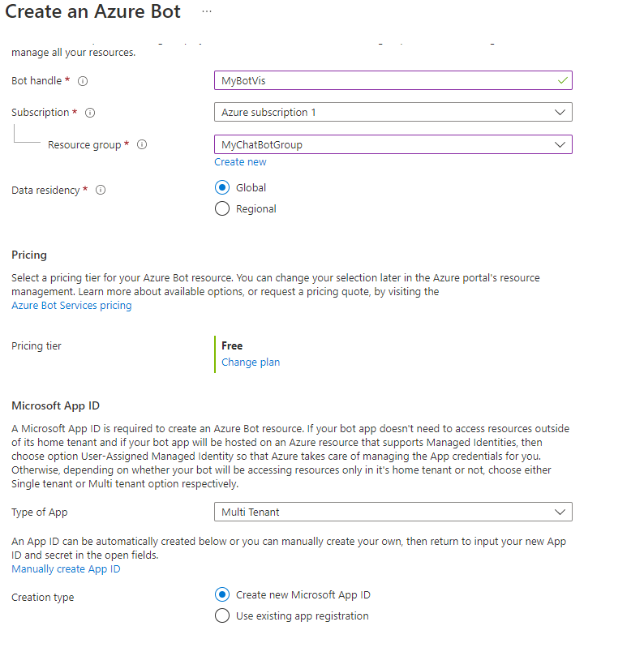The width and height of the screenshot is (644, 669).
Task: Click the Change plan link
Action: click(x=251, y=362)
